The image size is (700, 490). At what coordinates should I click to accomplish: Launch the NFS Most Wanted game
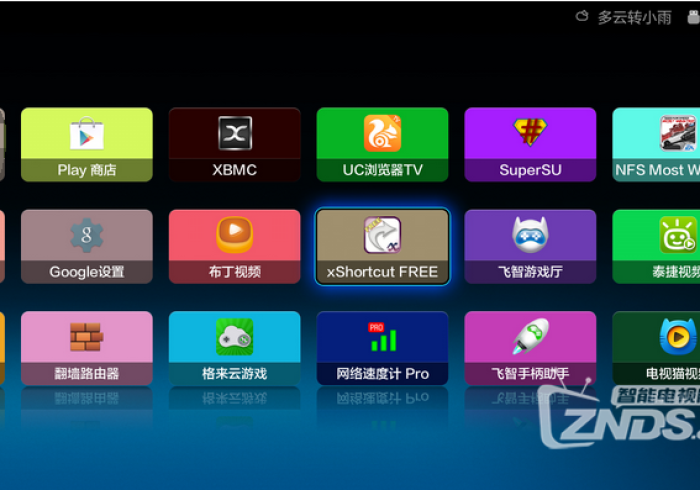coord(656,144)
